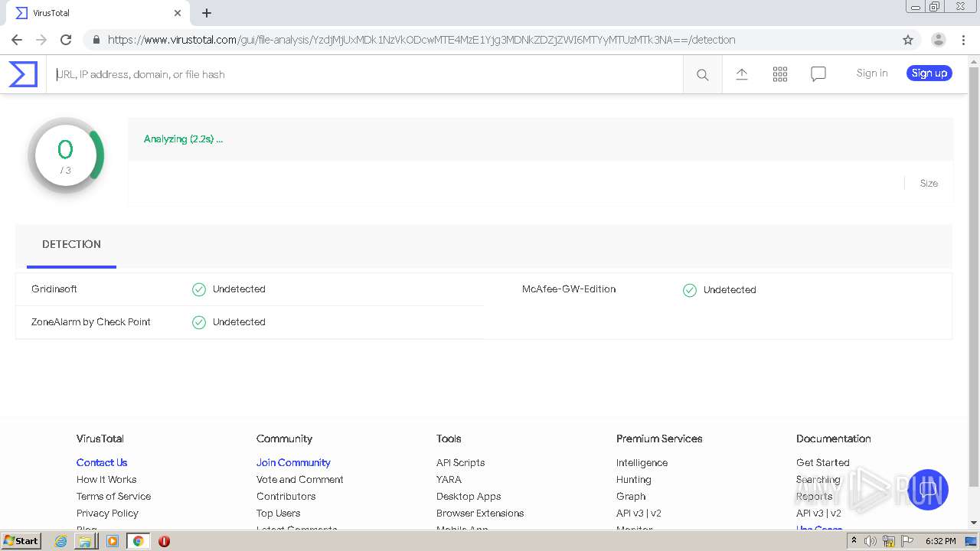Go forward with browser forward arrow
Image resolution: width=980 pixels, height=551 pixels.
41,40
